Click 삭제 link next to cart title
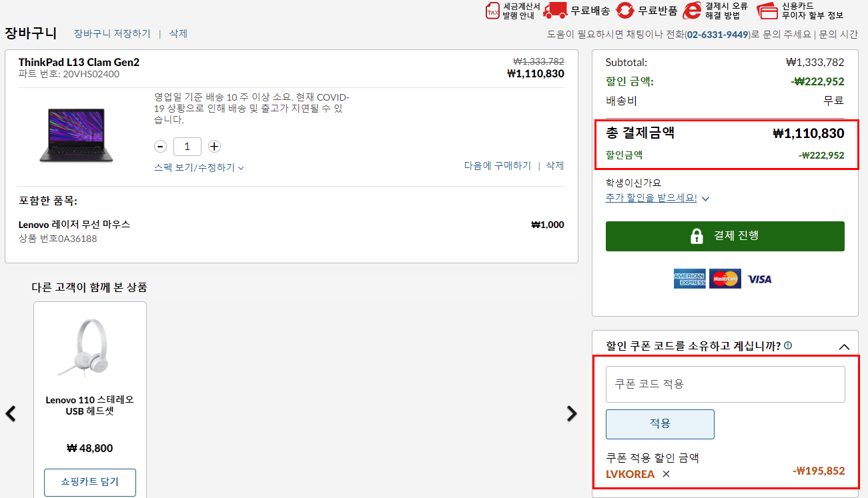Image resolution: width=868 pixels, height=498 pixels. point(178,33)
